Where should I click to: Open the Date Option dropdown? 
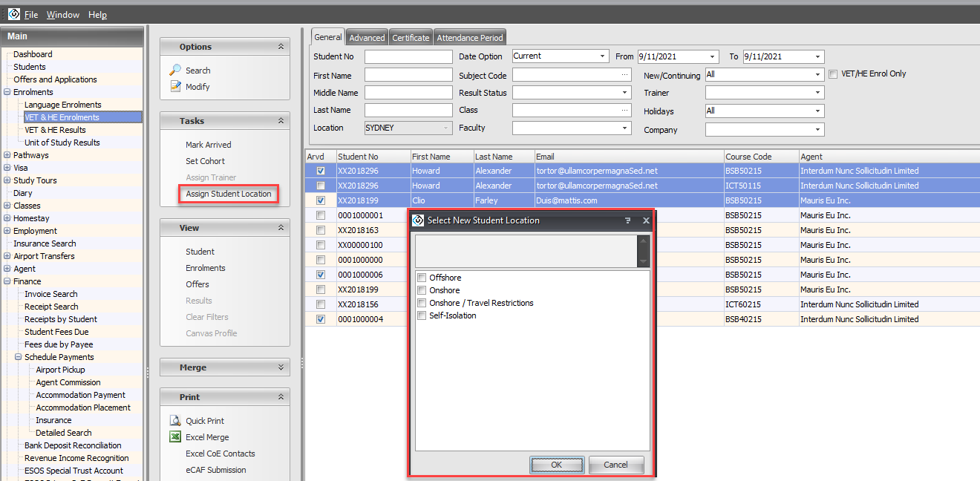pos(603,56)
